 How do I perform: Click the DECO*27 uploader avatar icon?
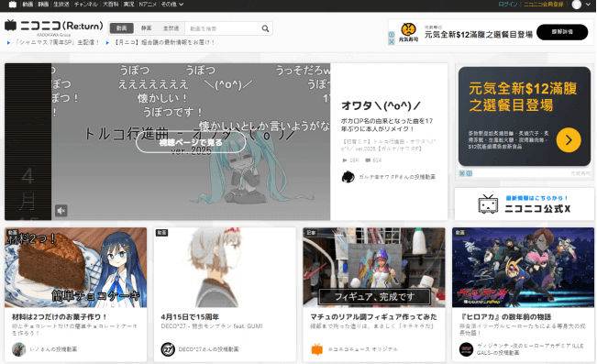168,349
